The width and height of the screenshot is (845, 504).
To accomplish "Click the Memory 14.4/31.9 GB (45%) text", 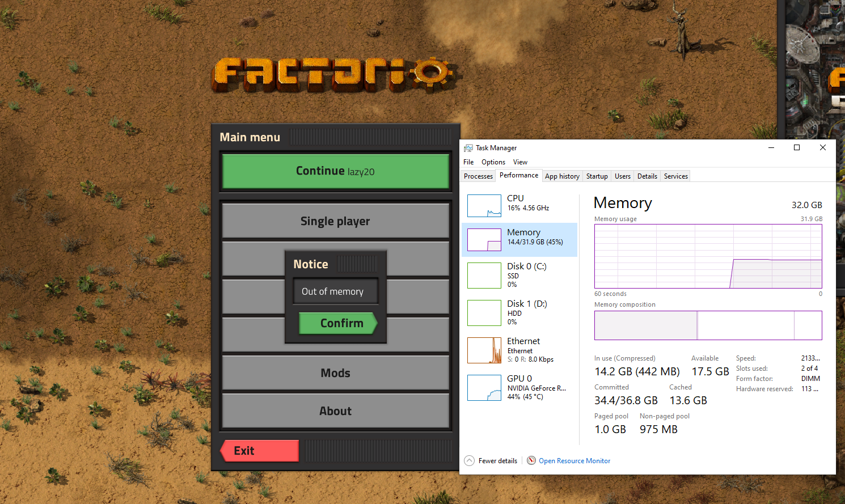I will coord(535,242).
